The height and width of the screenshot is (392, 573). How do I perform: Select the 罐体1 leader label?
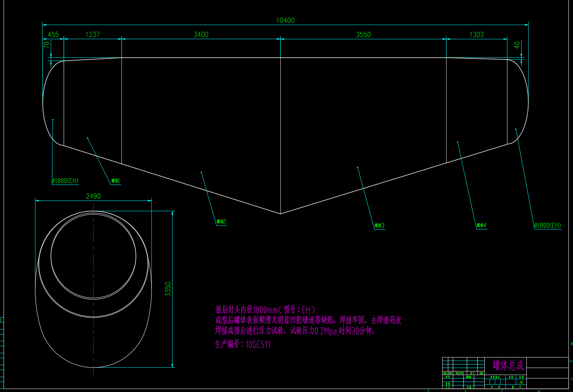pos(116,181)
